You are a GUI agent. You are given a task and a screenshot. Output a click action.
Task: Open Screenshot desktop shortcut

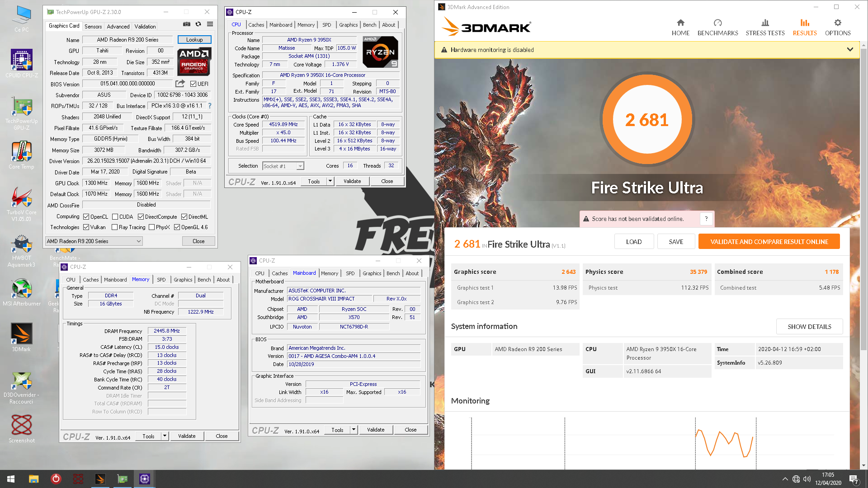click(x=22, y=428)
